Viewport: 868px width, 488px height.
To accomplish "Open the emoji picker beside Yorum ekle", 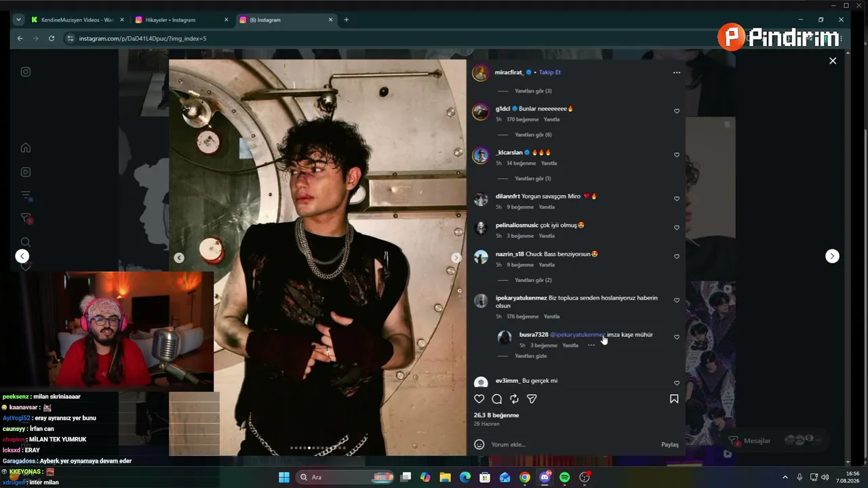I will click(x=479, y=445).
